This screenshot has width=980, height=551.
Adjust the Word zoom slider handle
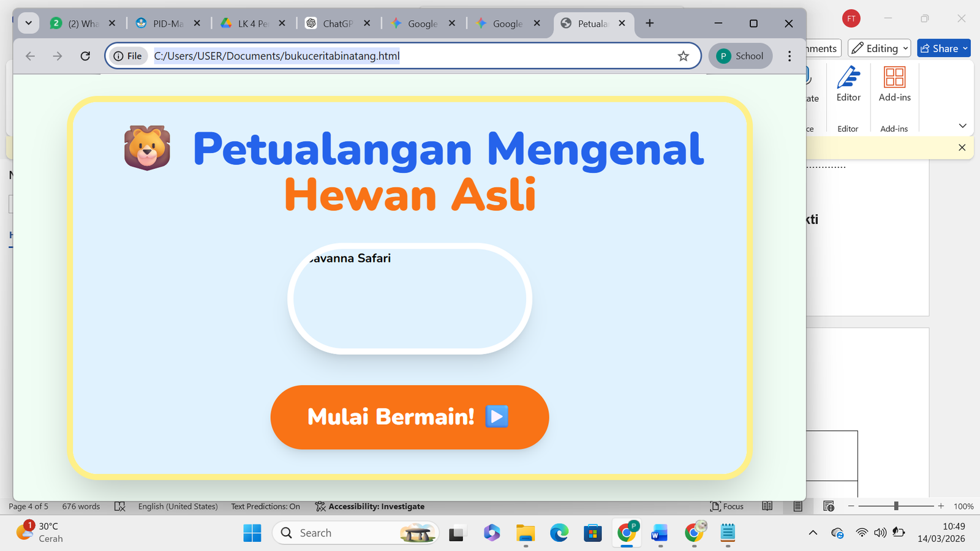[x=896, y=506]
